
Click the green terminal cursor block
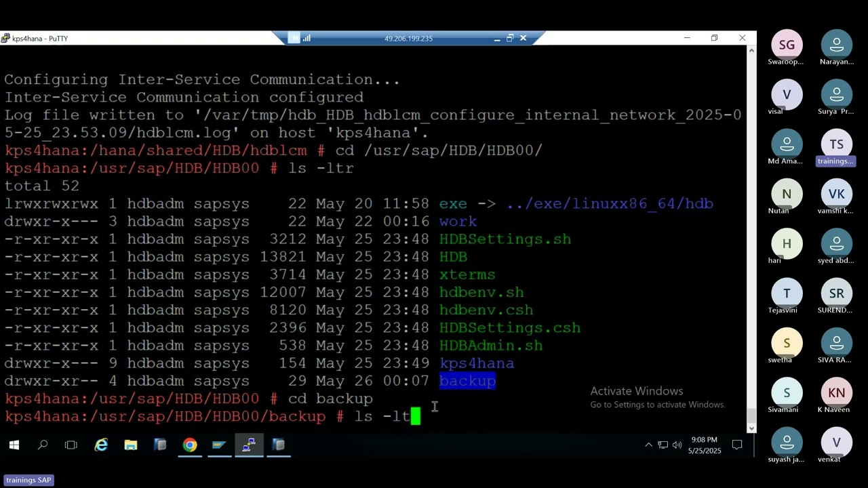[x=416, y=416]
